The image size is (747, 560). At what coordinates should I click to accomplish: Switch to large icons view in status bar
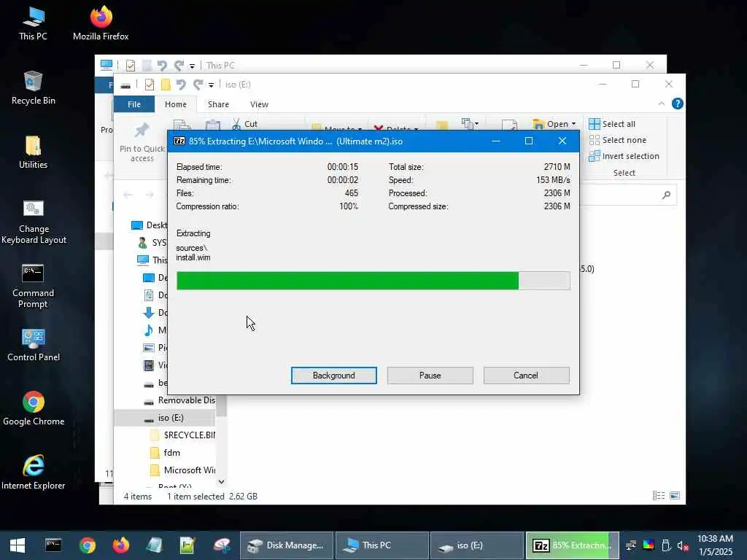(675, 496)
